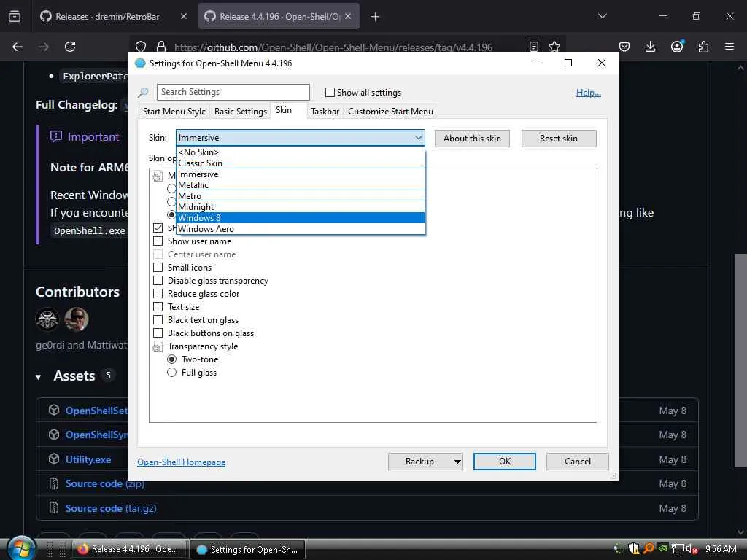Select the Two-tone transparency radio
747x560 pixels.
click(x=172, y=359)
